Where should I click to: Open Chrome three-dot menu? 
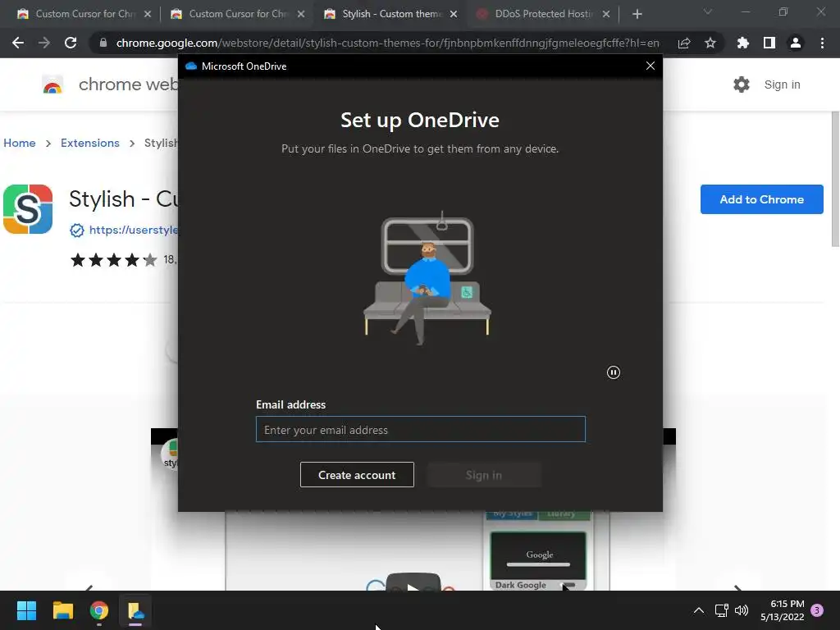822,43
